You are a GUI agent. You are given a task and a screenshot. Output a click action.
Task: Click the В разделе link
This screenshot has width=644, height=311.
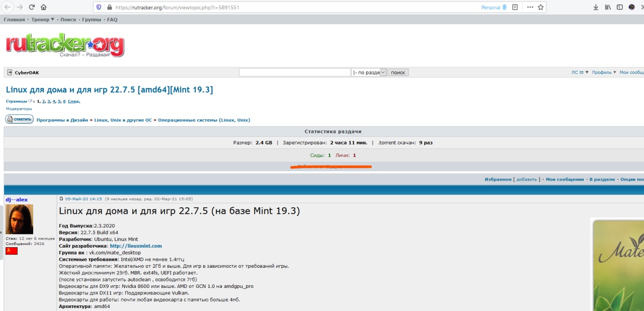[x=602, y=180]
